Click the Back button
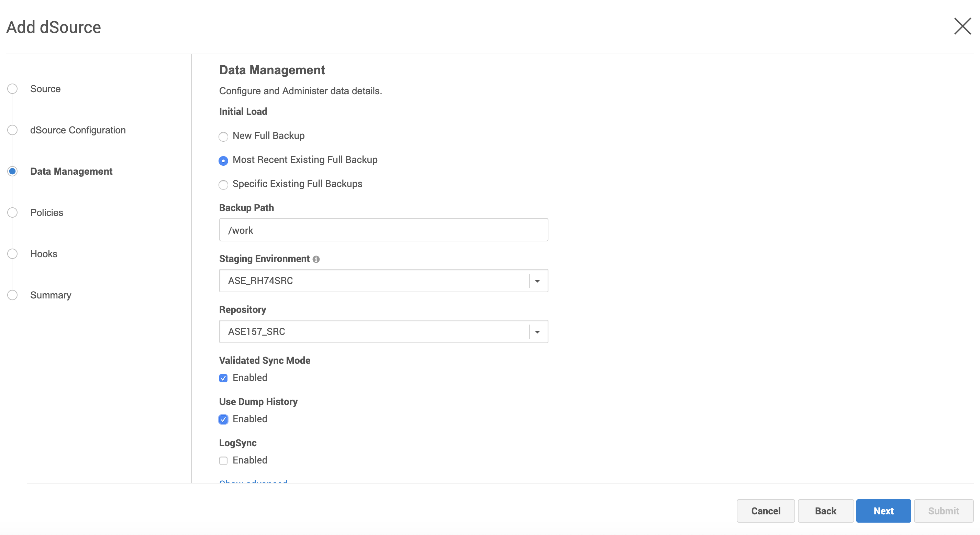The height and width of the screenshot is (535, 980). (x=825, y=511)
